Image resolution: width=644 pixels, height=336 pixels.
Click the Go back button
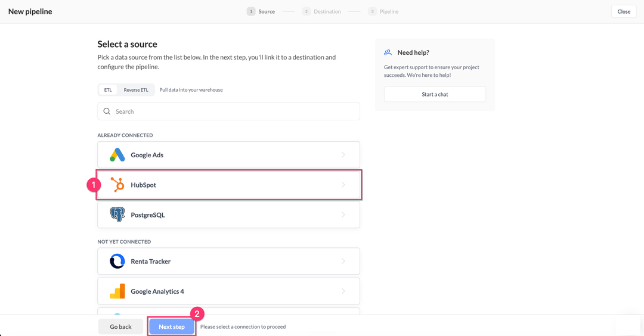pyautogui.click(x=120, y=326)
